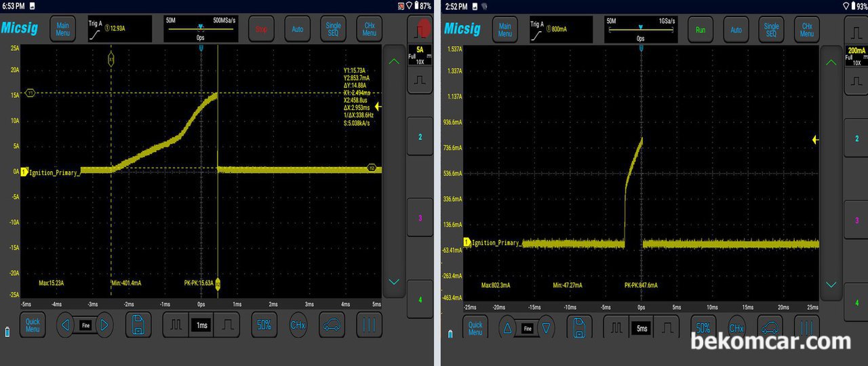This screenshot has width=868, height=366.
Task: Toggle the Fine label on right scope
Action: [x=527, y=329]
